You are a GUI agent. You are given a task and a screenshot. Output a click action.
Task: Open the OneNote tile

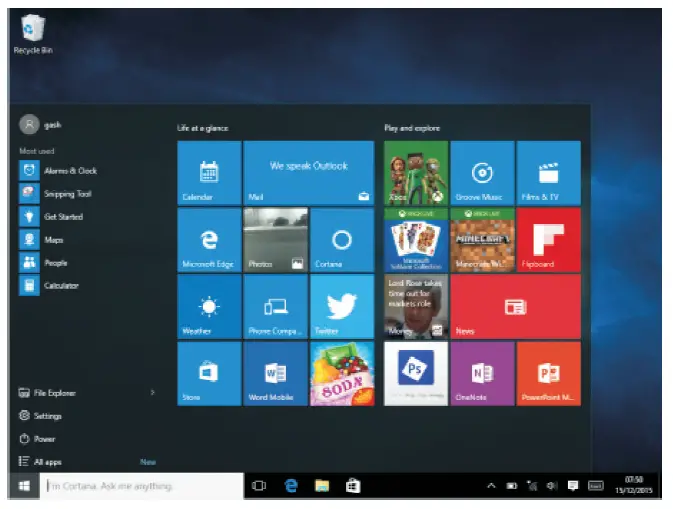pos(482,373)
